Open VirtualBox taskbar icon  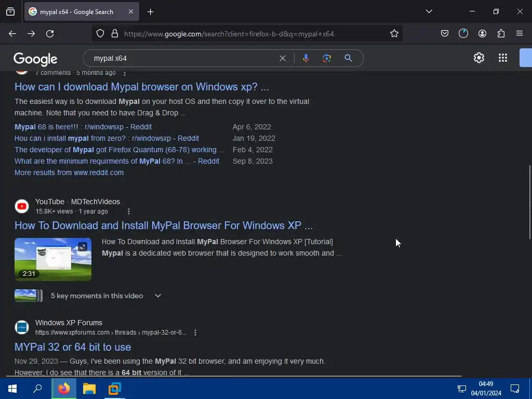point(114,389)
